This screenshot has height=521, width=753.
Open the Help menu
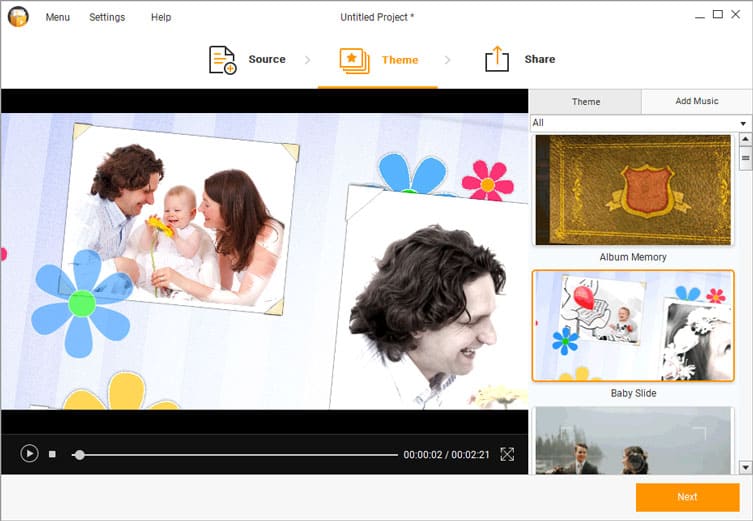[161, 17]
